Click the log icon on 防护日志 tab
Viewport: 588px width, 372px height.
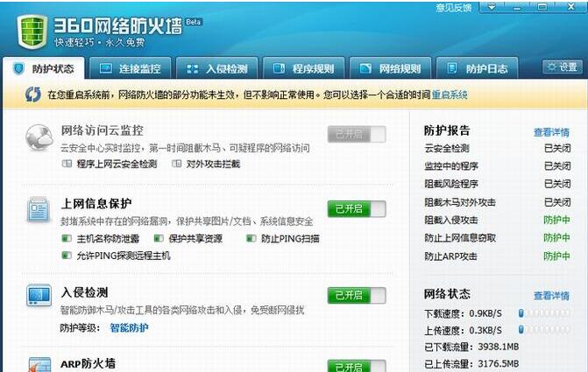click(x=452, y=68)
